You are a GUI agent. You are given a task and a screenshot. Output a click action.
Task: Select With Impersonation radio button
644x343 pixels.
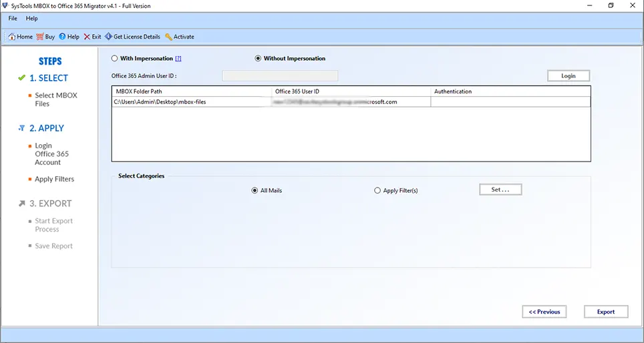coord(115,58)
